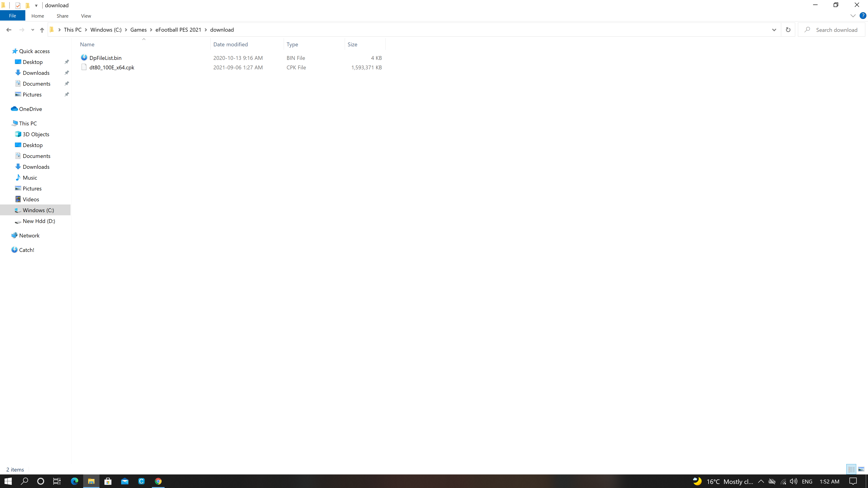This screenshot has height=488, width=868.
Task: Open 3D Objects under This PC
Action: pos(36,134)
